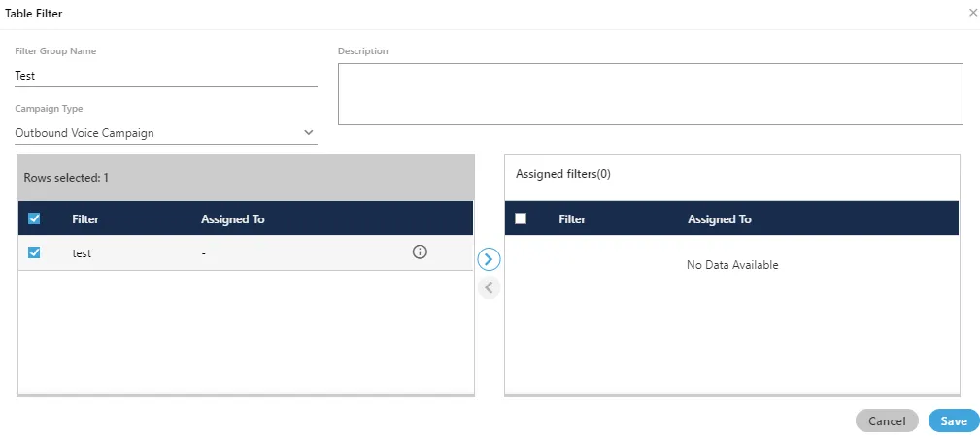Click Filter column header in Assigned filters

coord(572,219)
